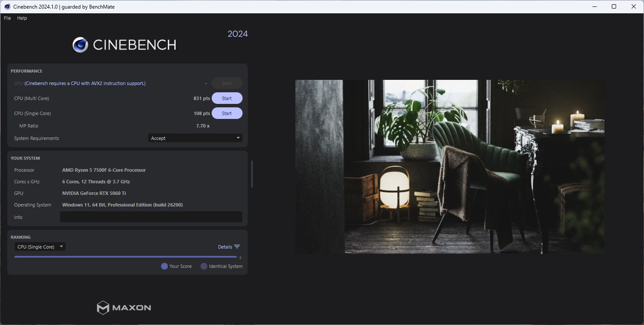Open the File menu
The image size is (644, 325).
(7, 18)
